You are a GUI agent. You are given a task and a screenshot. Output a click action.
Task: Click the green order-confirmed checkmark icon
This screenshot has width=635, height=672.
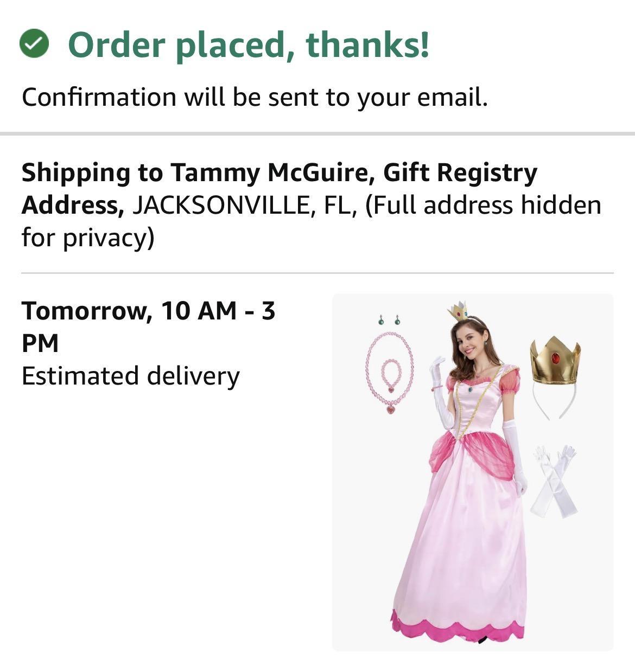(34, 44)
